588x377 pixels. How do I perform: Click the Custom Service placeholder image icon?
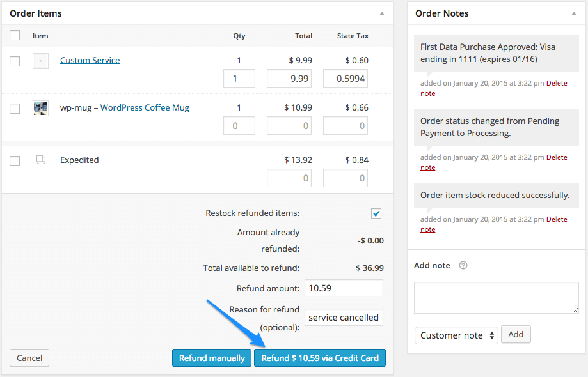(x=41, y=59)
